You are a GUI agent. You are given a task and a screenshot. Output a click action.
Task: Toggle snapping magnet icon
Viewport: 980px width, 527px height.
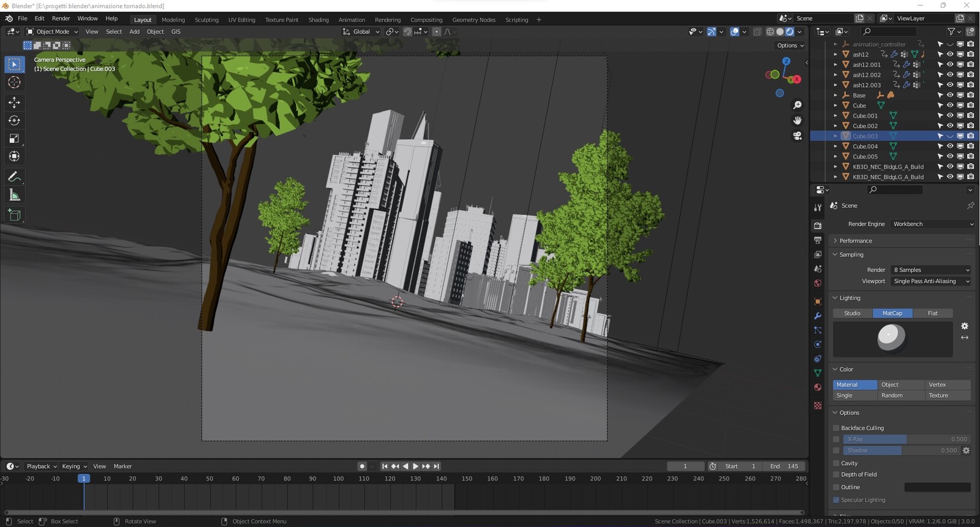[407, 32]
